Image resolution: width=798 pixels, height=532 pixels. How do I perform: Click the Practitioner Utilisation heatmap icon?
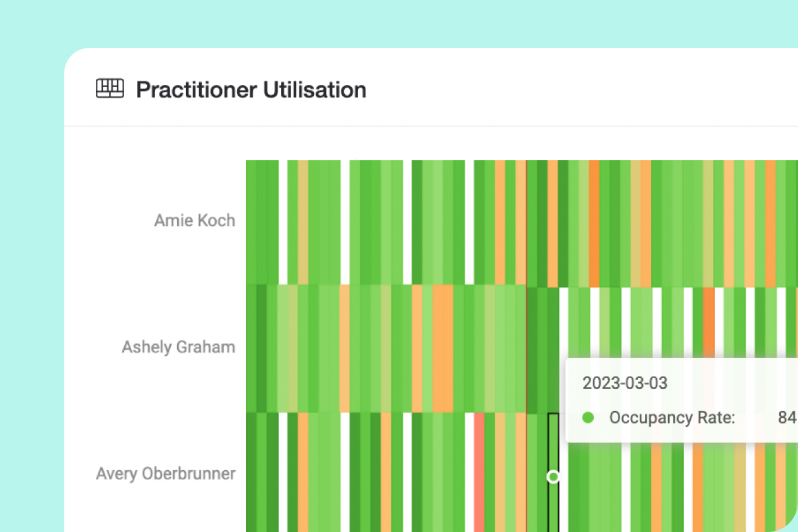[110, 89]
